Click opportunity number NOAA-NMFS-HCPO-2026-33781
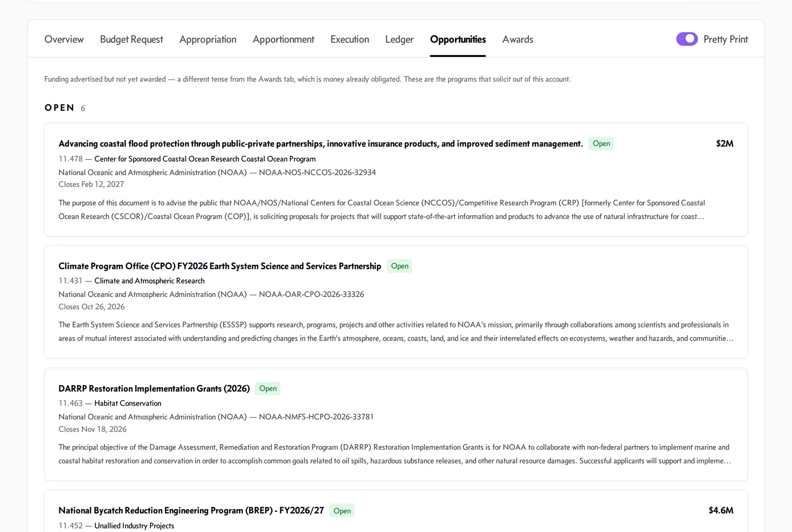 [x=316, y=417]
